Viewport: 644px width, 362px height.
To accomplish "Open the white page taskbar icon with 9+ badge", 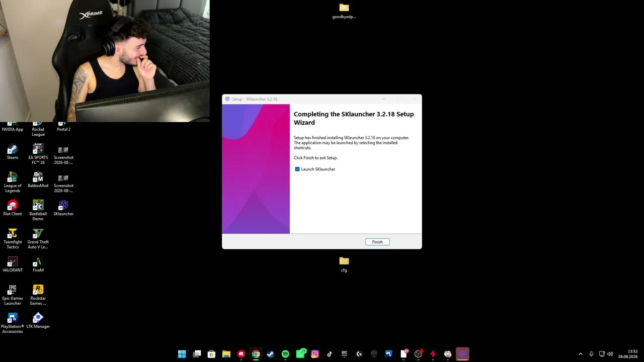I will tap(404, 354).
